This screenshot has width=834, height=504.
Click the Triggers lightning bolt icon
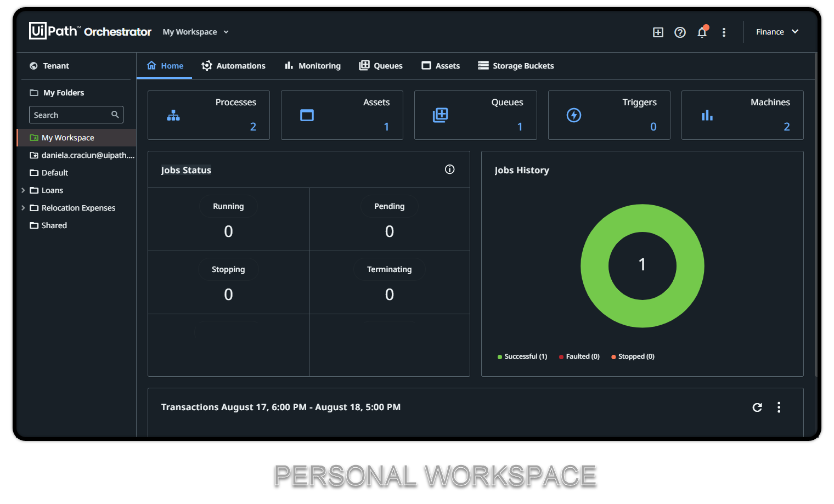click(x=574, y=115)
